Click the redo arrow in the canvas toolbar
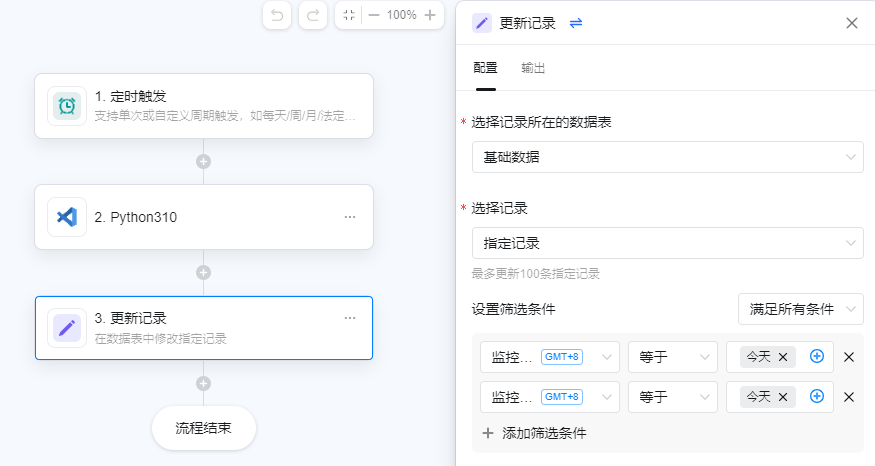 pos(313,15)
